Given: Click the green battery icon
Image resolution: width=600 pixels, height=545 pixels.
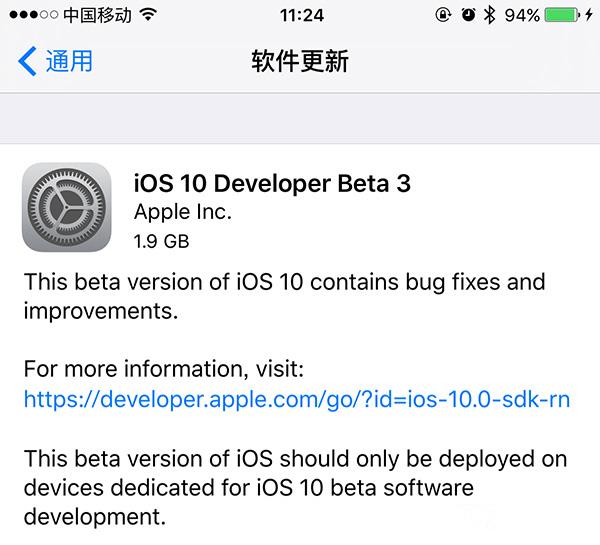Looking at the screenshot, I should click(562, 16).
